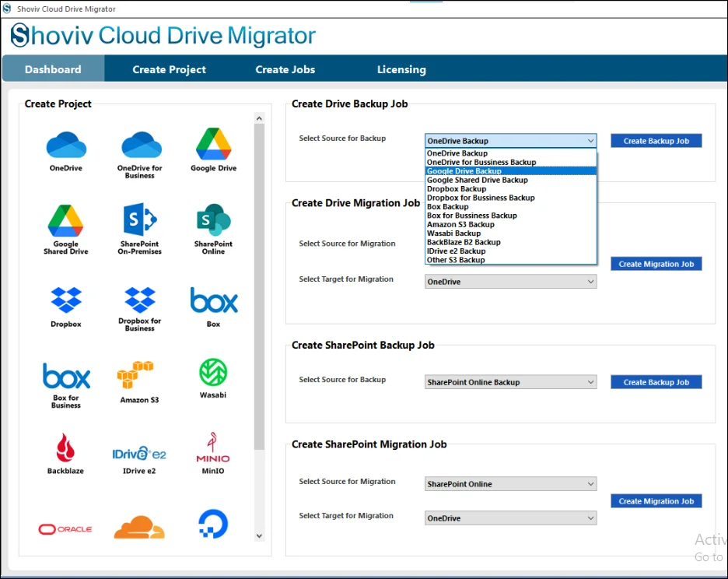This screenshot has height=579, width=728.
Task: Open SharePoint Online Backup source dropdown
Action: click(511, 382)
